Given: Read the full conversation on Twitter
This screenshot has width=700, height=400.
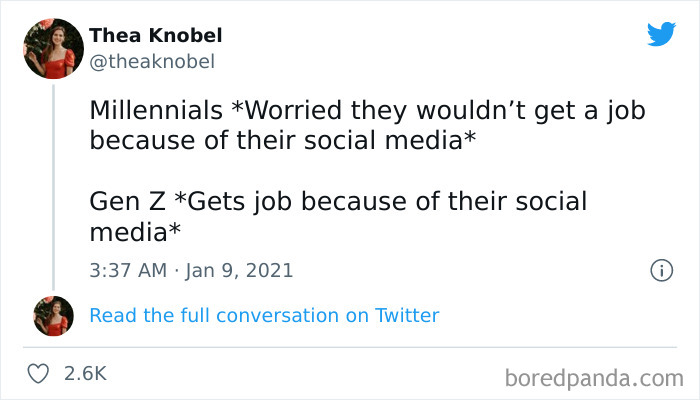Looking at the screenshot, I should (x=264, y=315).
